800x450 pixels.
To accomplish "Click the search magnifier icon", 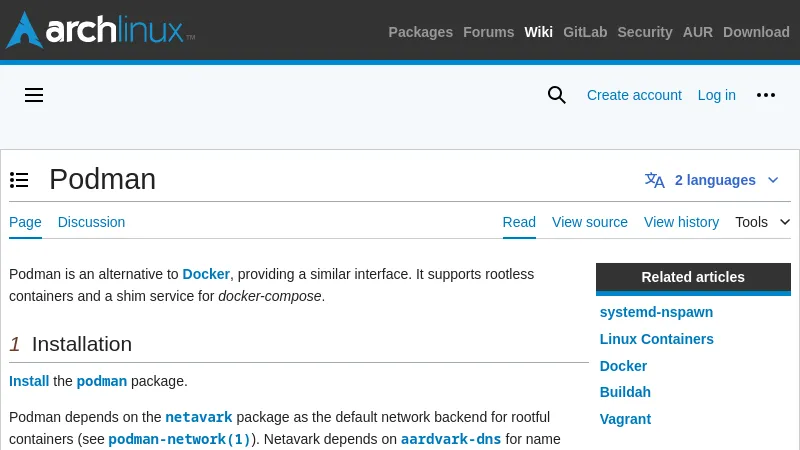I will point(557,95).
